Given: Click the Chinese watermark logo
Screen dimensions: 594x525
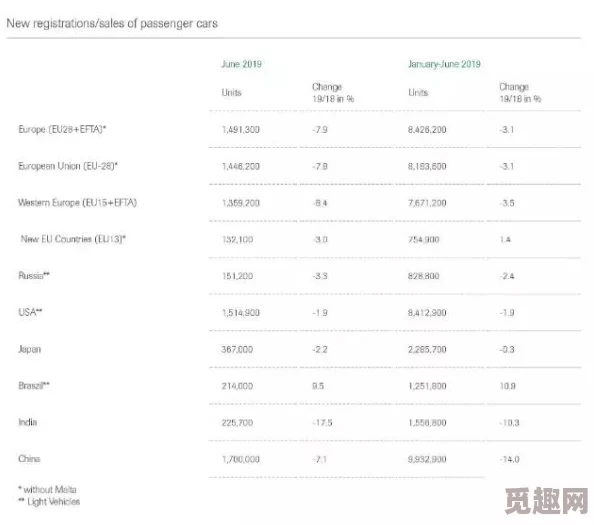Looking at the screenshot, I should 547,501.
